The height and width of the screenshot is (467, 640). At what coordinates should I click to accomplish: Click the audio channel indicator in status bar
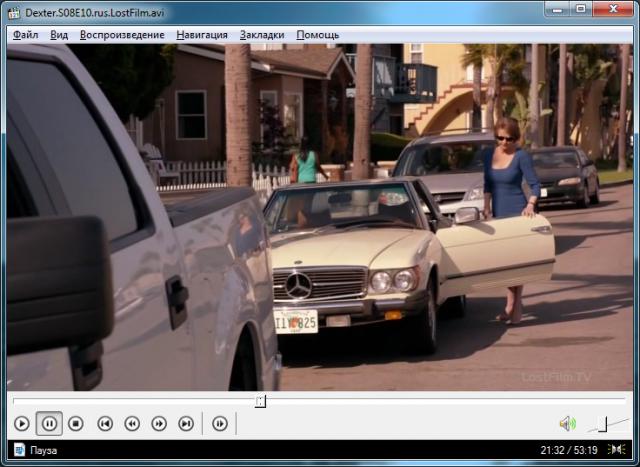click(x=616, y=450)
